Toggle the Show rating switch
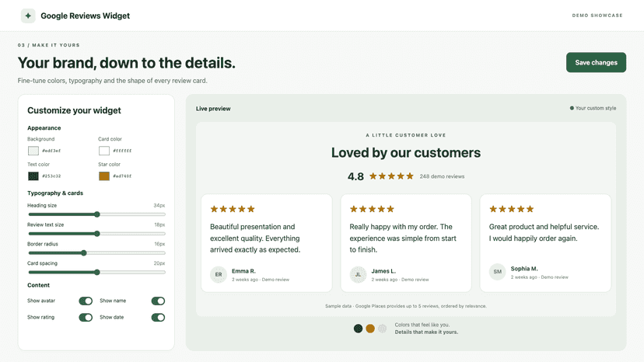644x362 pixels. pos(86,317)
